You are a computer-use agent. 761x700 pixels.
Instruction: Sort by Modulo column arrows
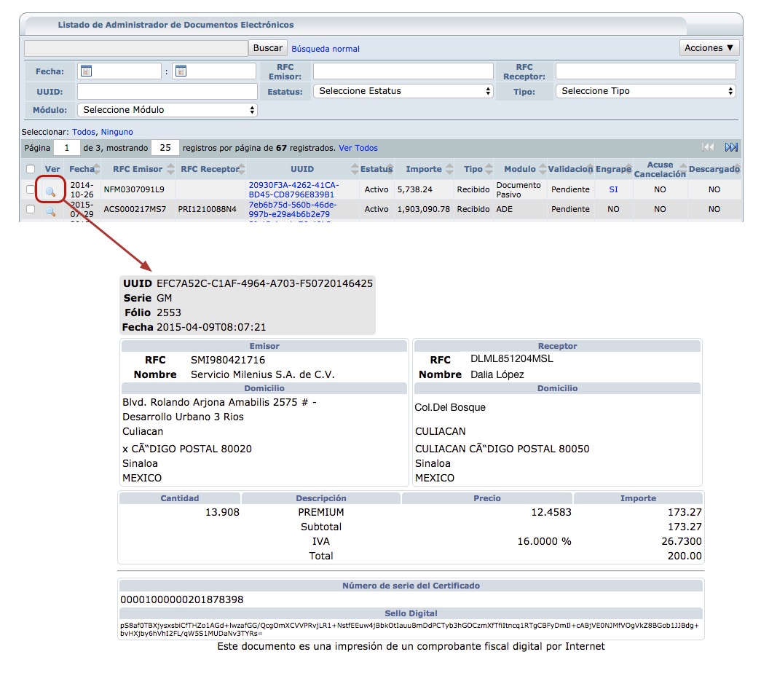pyautogui.click(x=543, y=169)
